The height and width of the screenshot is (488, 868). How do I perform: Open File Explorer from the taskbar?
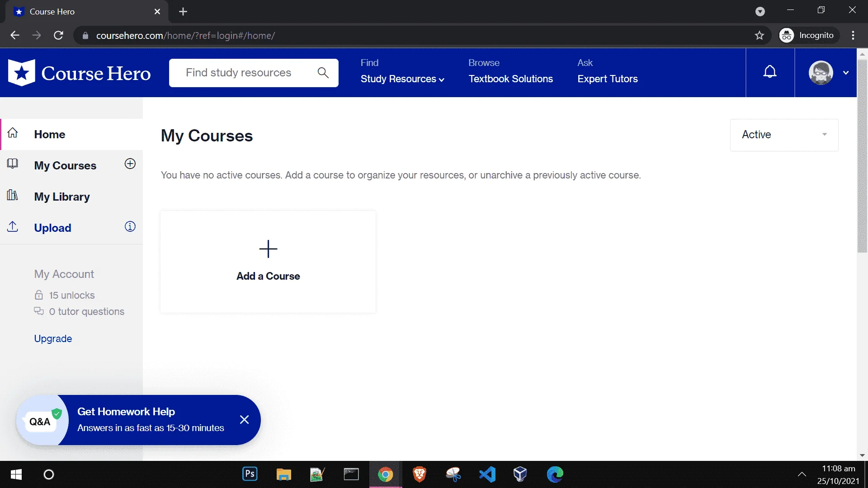284,474
